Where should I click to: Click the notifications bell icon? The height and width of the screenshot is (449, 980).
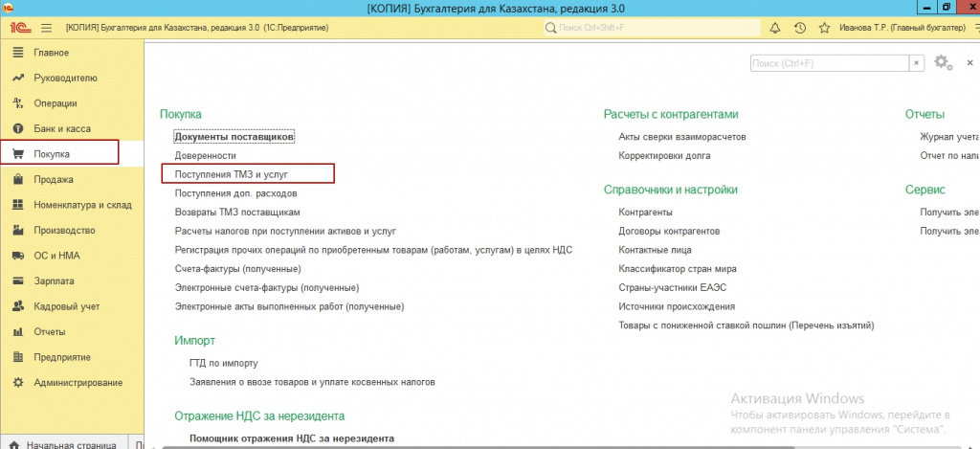[x=775, y=28]
